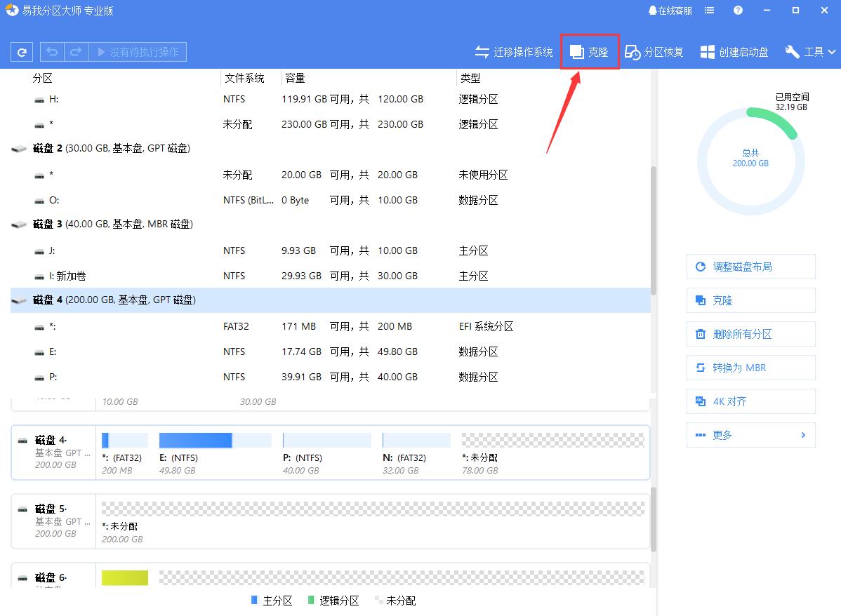Click the help question mark icon
The image size is (841, 616).
tap(736, 10)
